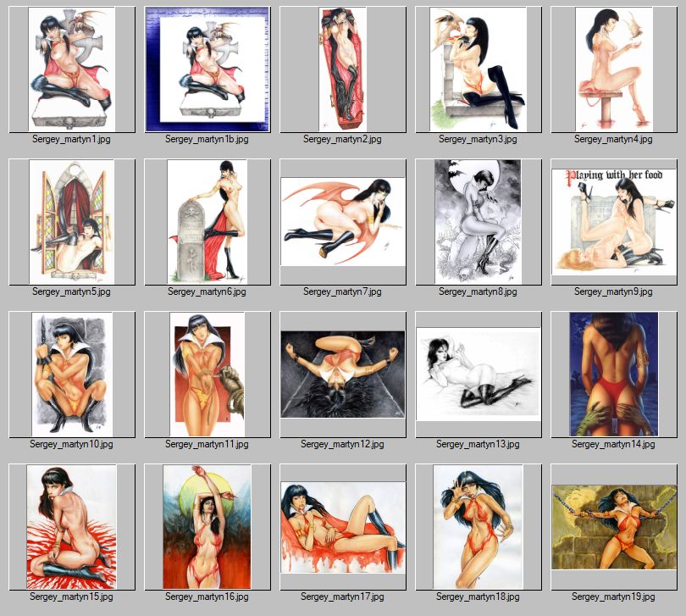The width and height of the screenshot is (686, 616).
Task: Select the Sergey_martyn6.jpg thumbnail
Action: point(207,221)
